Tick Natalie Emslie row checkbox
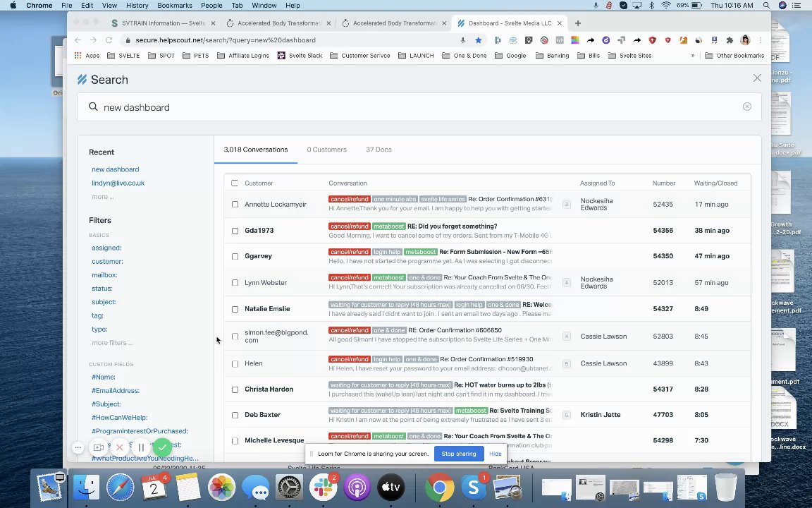This screenshot has height=508, width=812. [235, 309]
